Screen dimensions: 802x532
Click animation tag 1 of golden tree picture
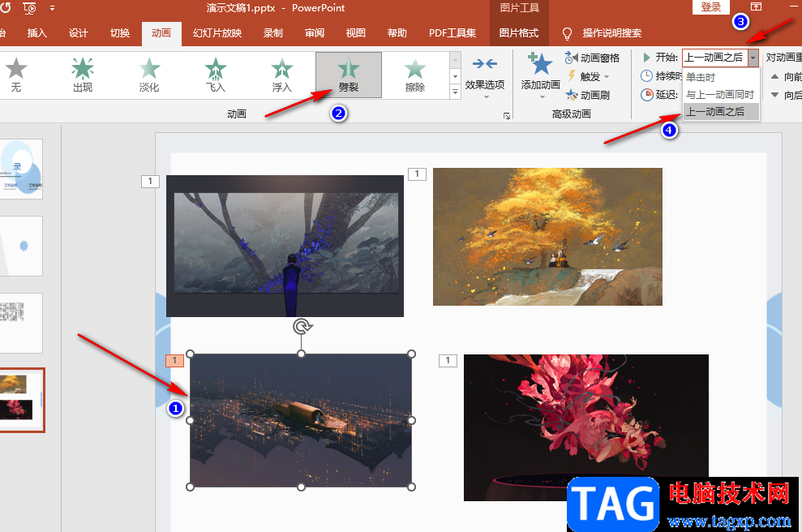tap(417, 174)
